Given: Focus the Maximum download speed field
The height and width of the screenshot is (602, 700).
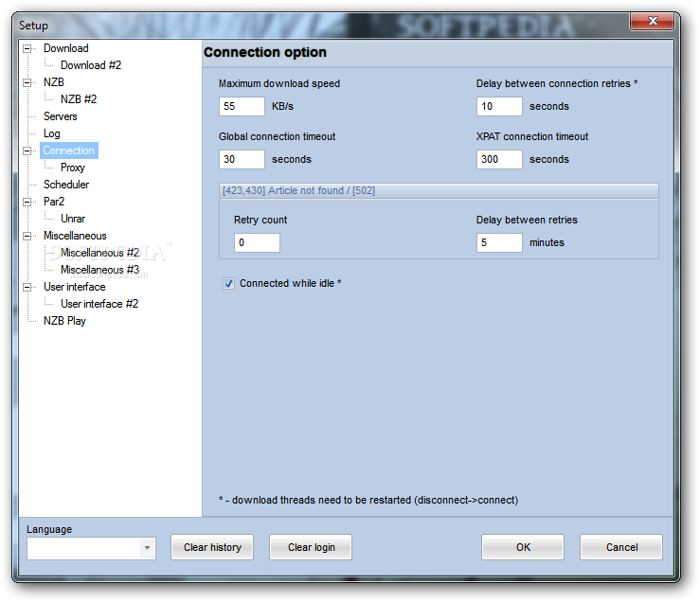Looking at the screenshot, I should tap(242, 106).
